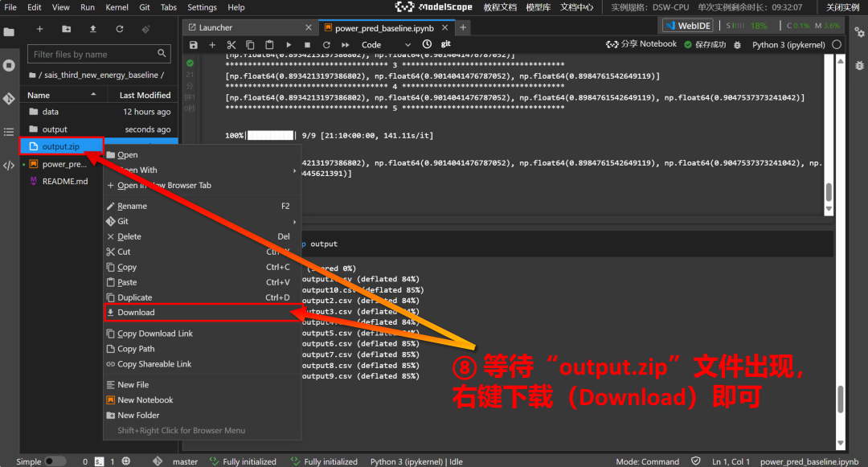Refresh the file list
The height and width of the screenshot is (467, 868).
click(x=120, y=29)
